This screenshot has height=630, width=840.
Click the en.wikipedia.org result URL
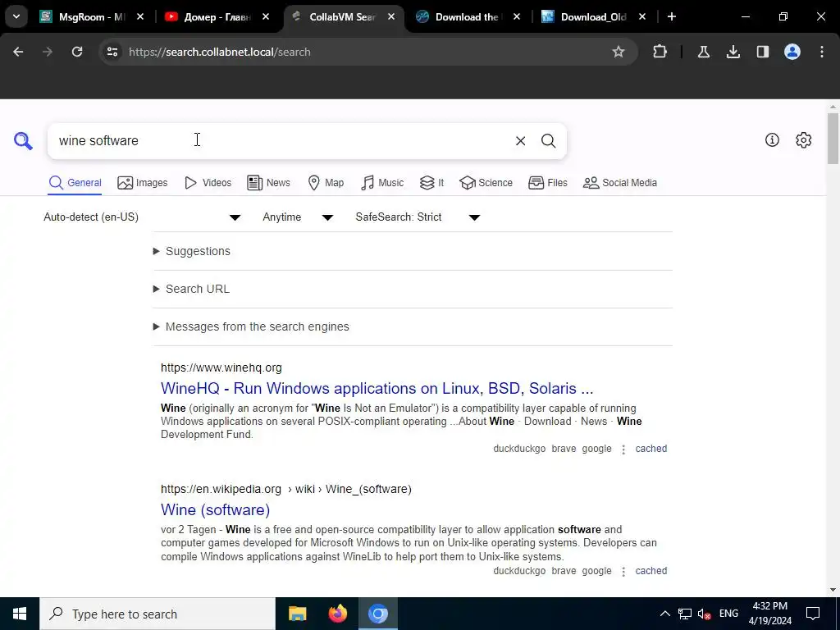point(286,489)
